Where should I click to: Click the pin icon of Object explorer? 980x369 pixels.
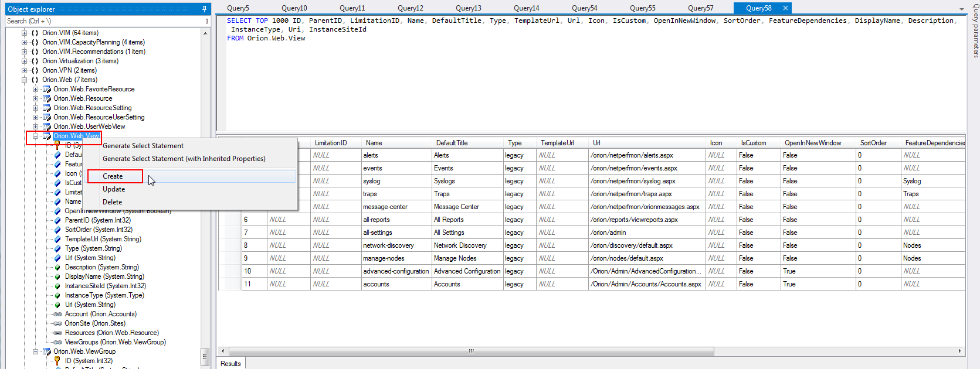click(x=204, y=9)
